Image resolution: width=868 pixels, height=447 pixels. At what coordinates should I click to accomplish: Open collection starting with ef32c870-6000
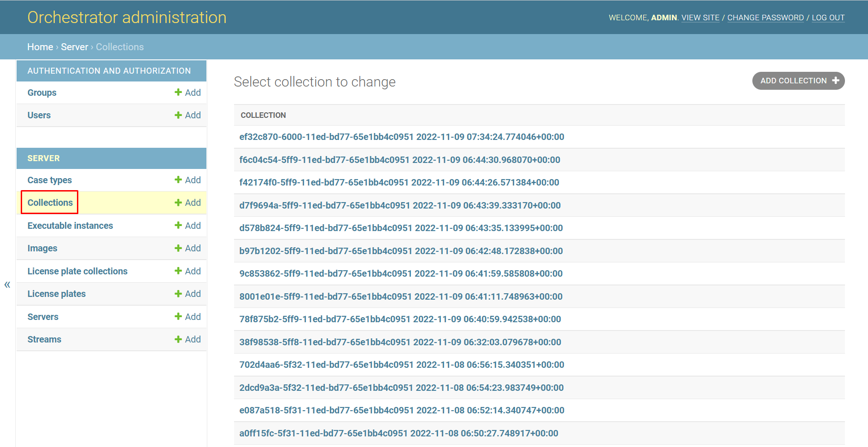tap(401, 137)
